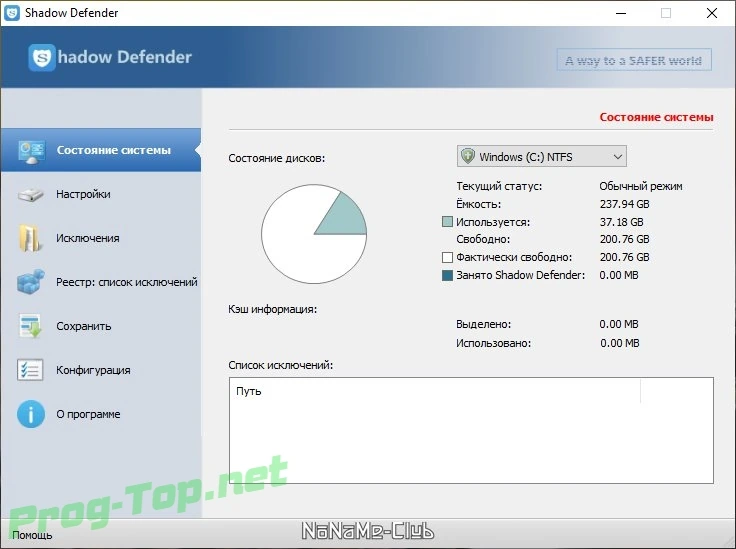This screenshot has width=736, height=549.
Task: Click the registry cubes icon
Action: point(31,282)
